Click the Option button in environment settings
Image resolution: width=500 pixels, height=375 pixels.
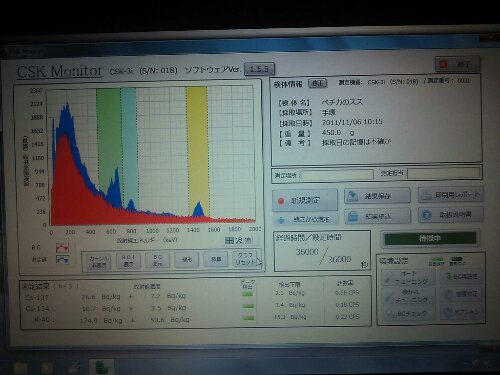[x=462, y=312]
